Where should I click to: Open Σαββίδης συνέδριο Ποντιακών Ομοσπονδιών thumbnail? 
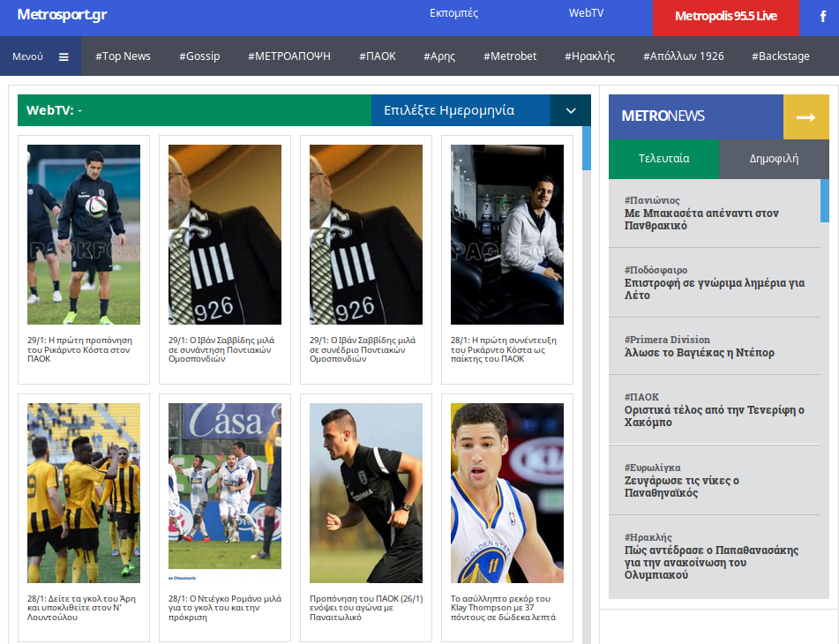(x=366, y=235)
